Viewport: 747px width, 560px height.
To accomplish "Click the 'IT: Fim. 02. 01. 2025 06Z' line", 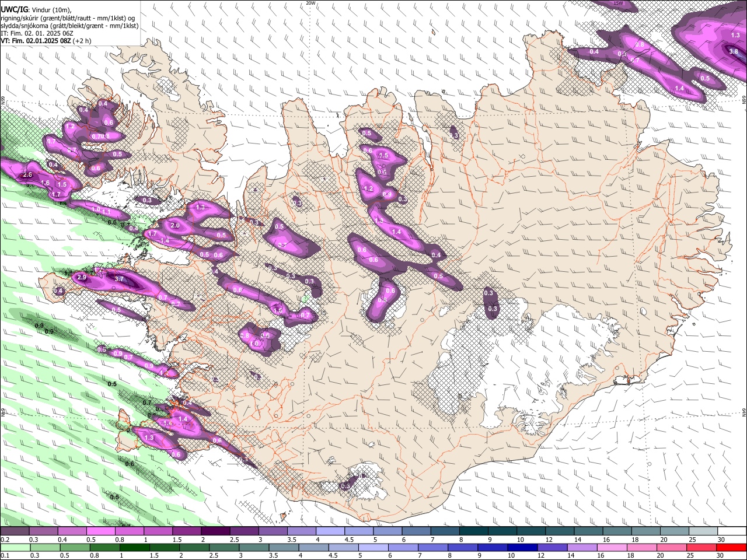I will 37,33.
